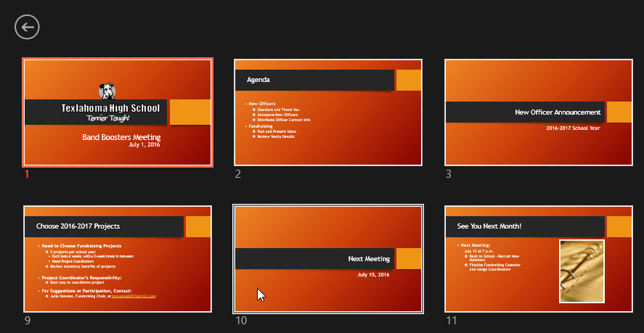Image resolution: width=644 pixels, height=333 pixels.
Task: Click slide number 10 label
Action: [x=241, y=320]
